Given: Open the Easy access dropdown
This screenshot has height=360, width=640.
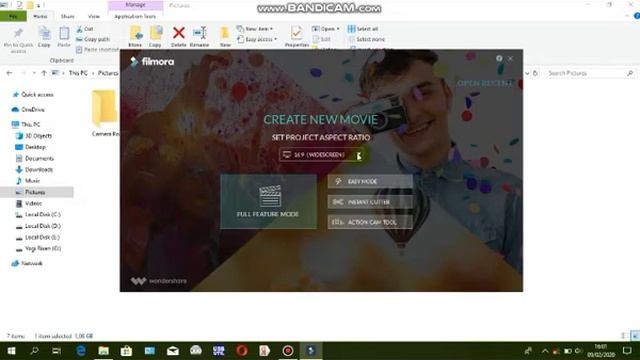Looking at the screenshot, I should click(257, 39).
